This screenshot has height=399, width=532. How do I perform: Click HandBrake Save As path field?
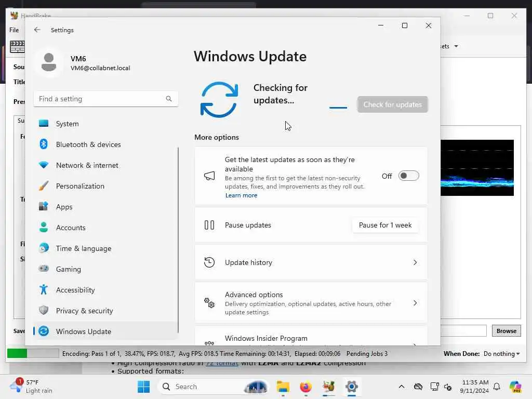(463, 330)
